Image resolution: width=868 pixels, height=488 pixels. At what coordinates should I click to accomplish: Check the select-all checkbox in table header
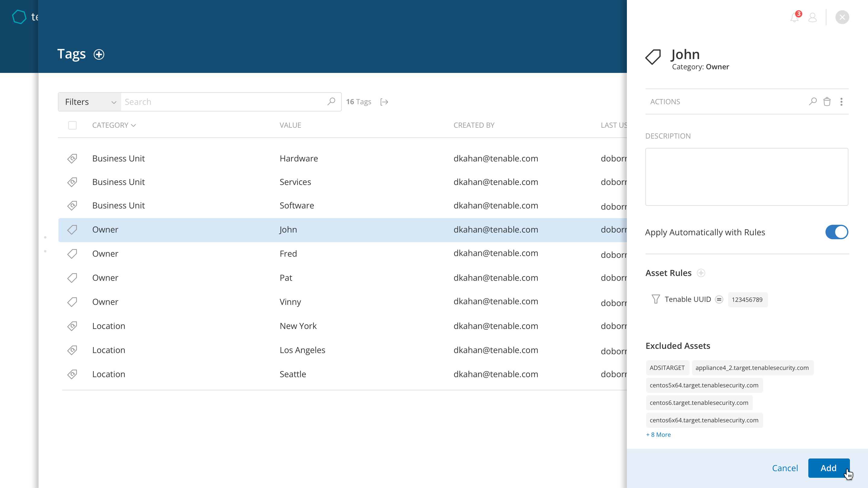pos(72,125)
